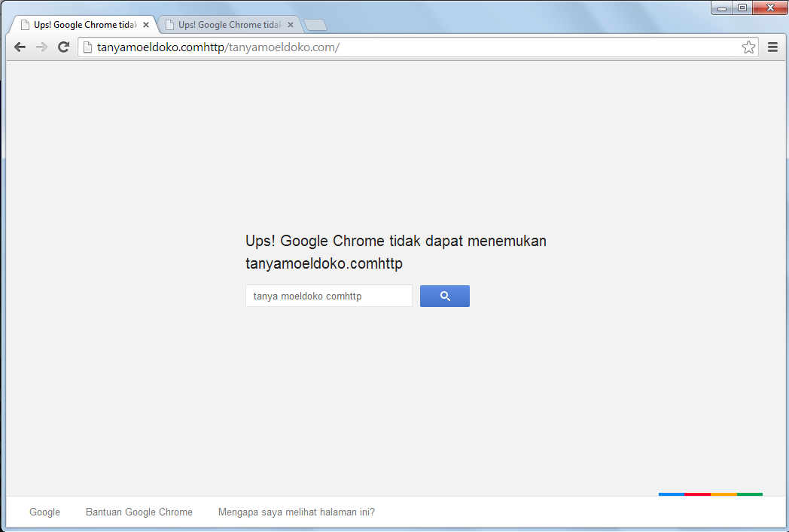Open the Google footer link

point(44,512)
